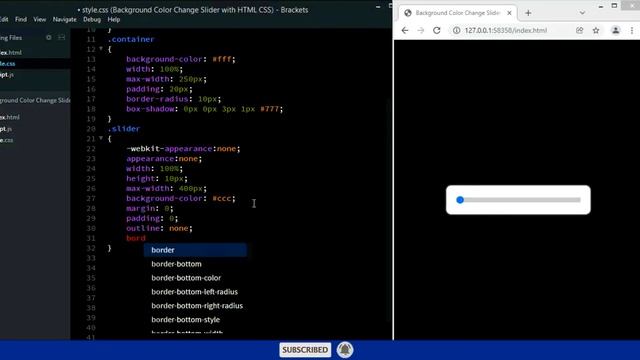Click 'margin: 0;' on line 28
This screenshot has width=640, height=360.
(x=149, y=208)
